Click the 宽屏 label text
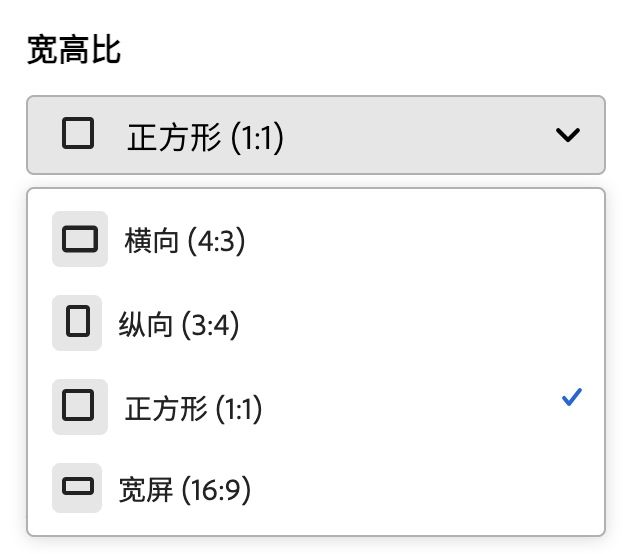The height and width of the screenshot is (554, 634). (x=146, y=490)
